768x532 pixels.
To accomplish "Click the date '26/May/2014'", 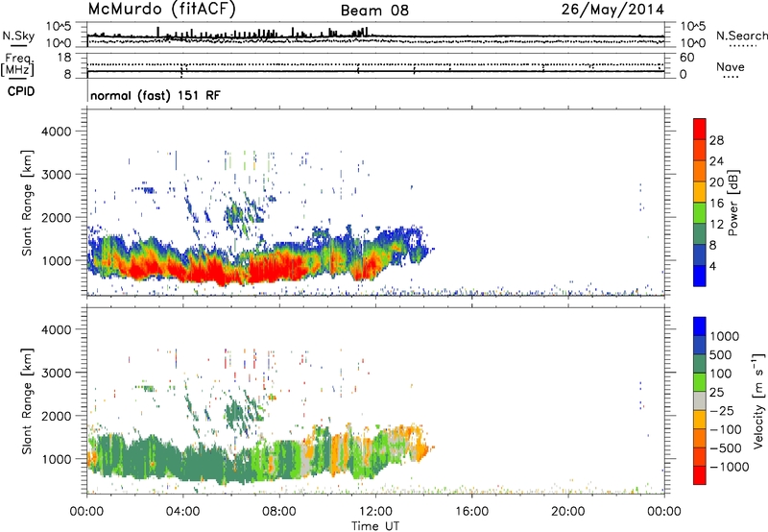I will click(612, 10).
